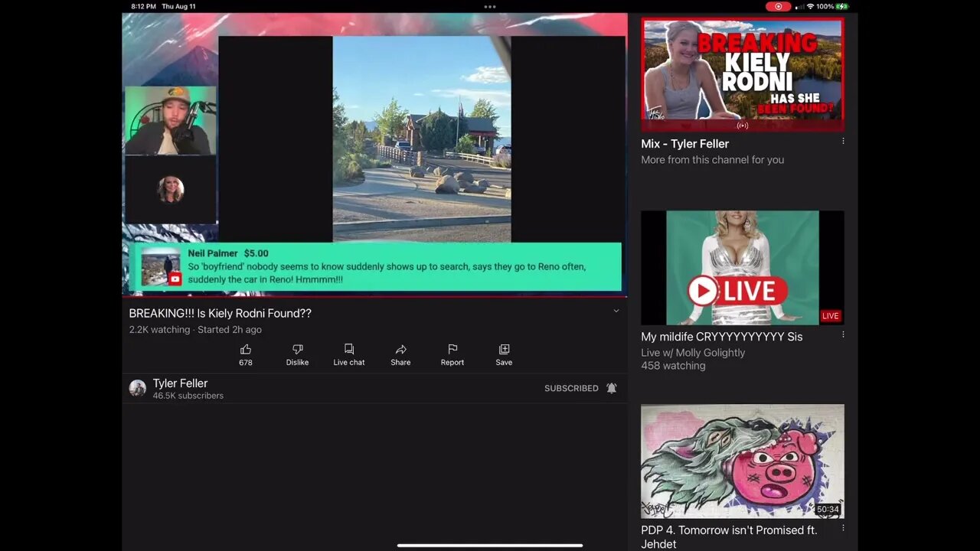Open Tyler Feller channel name link
980x551 pixels.
(x=180, y=383)
